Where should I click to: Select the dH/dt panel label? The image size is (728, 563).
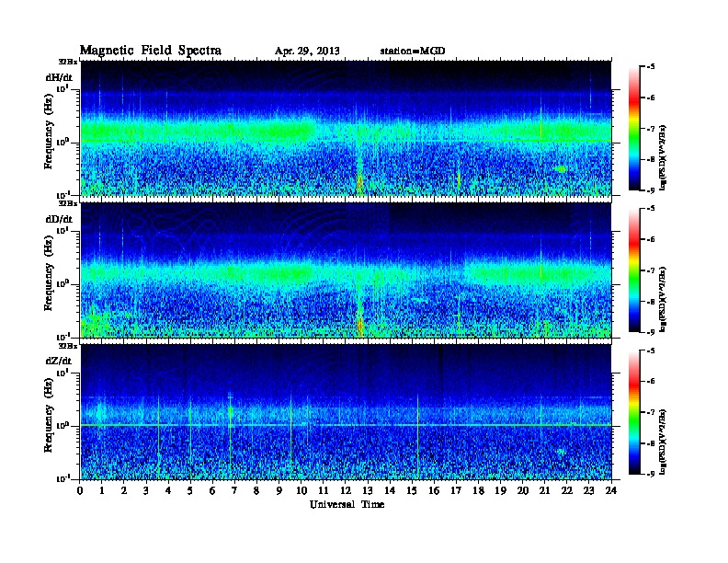coord(59,77)
